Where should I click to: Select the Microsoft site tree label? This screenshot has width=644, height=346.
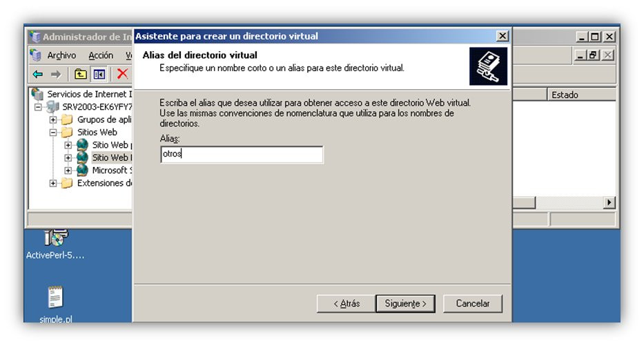click(112, 170)
